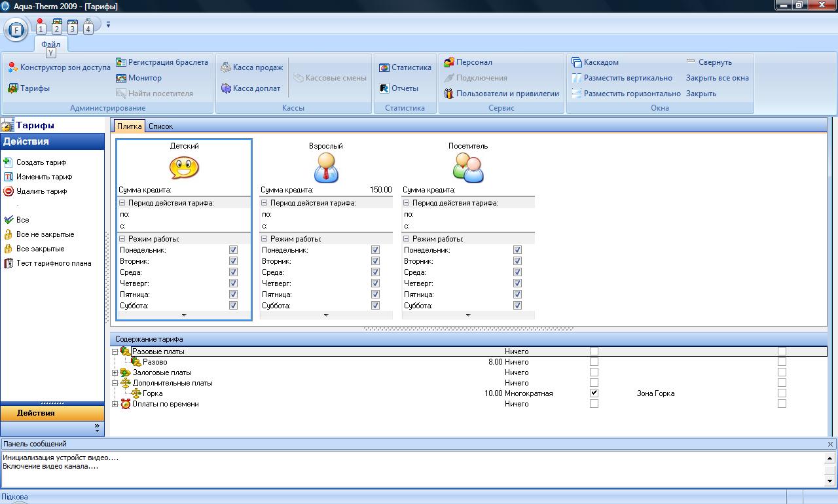Viewport: 838px width, 504px height.
Task: Click Удалить тариф action
Action: click(x=41, y=191)
